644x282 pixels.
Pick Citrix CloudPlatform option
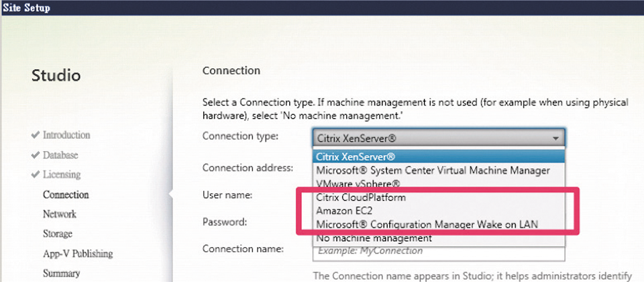pyautogui.click(x=361, y=198)
